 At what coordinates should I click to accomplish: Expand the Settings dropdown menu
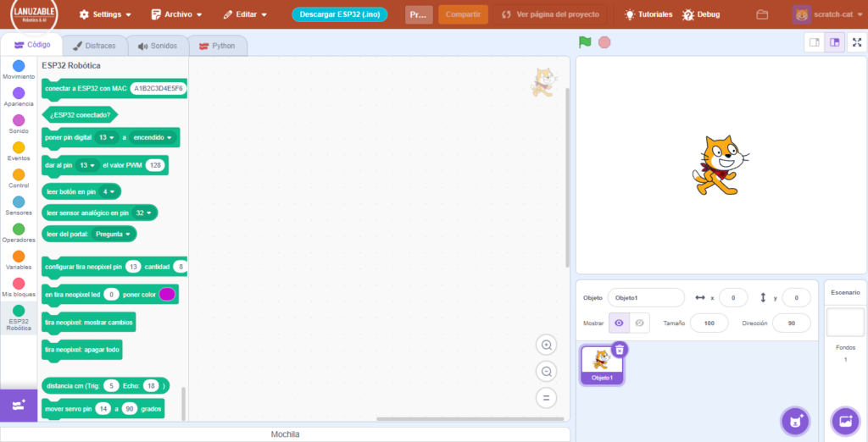[106, 14]
